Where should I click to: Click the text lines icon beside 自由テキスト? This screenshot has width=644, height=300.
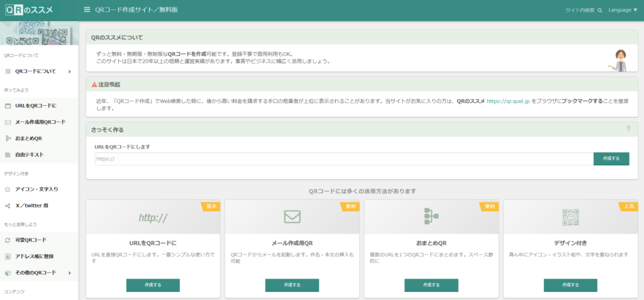pyautogui.click(x=8, y=155)
